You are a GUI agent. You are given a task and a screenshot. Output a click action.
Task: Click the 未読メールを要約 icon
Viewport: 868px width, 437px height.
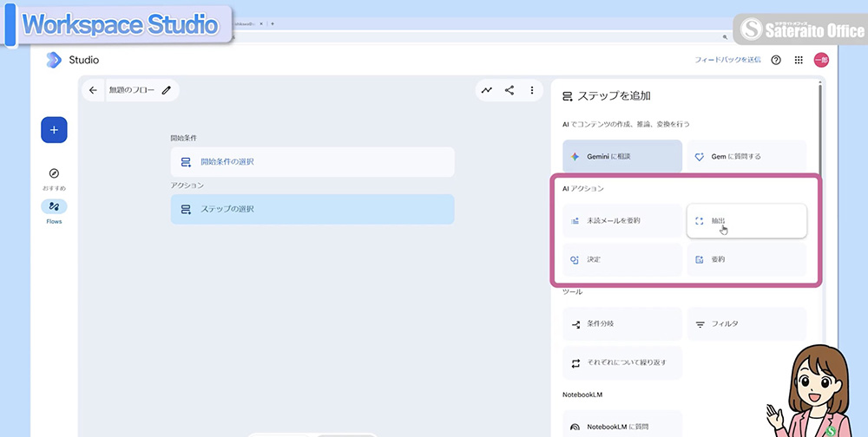[575, 221]
